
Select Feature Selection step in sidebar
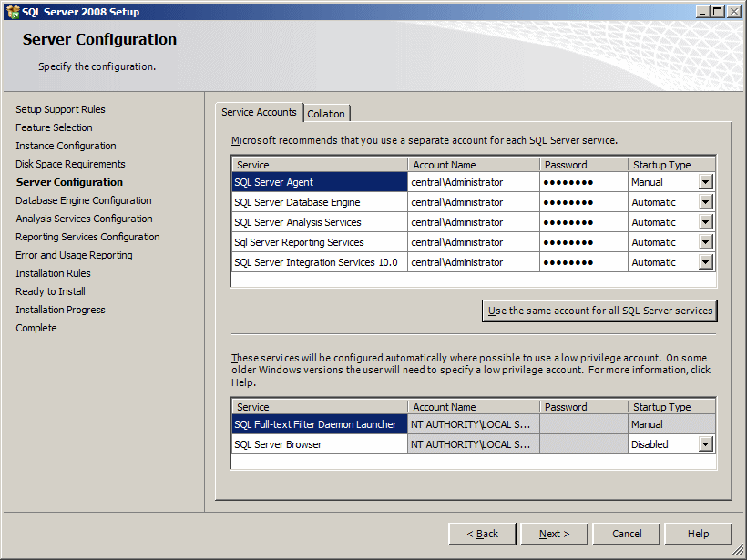[x=54, y=127]
